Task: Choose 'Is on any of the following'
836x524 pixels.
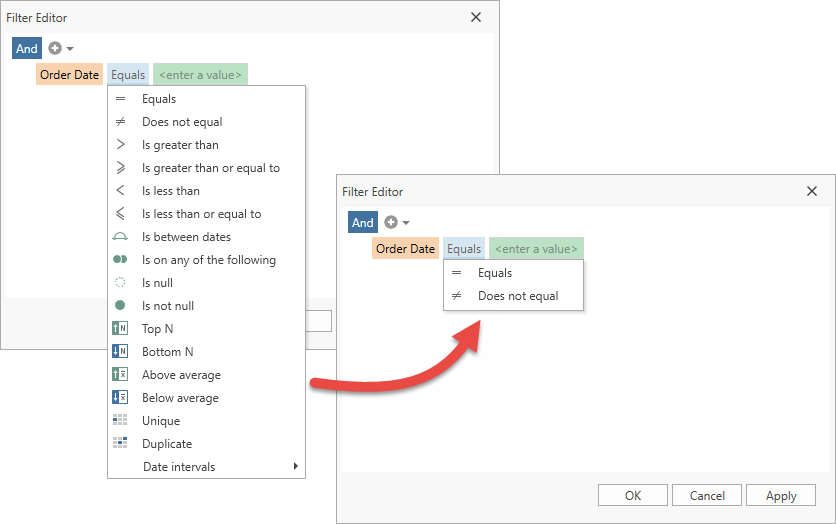Action: [208, 260]
